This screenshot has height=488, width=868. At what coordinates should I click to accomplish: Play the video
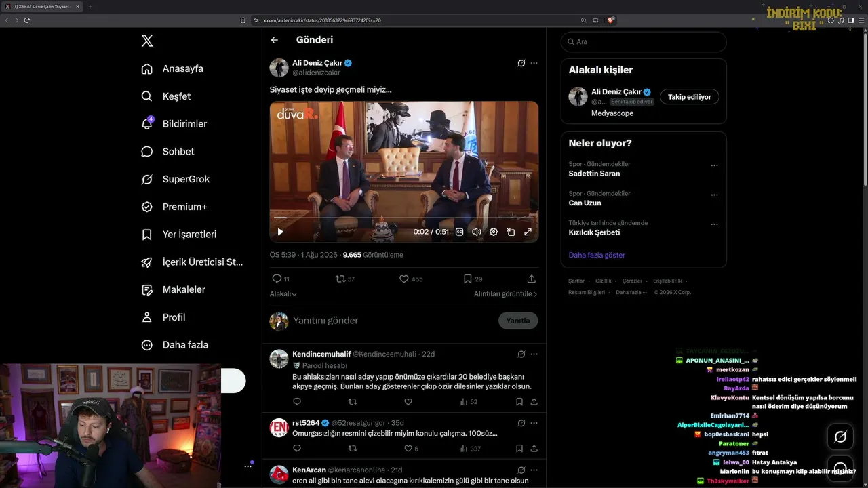click(x=280, y=232)
